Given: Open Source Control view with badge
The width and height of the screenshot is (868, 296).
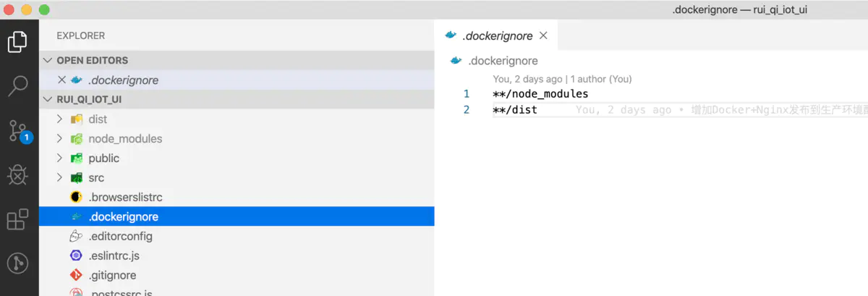Looking at the screenshot, I should pos(18,130).
